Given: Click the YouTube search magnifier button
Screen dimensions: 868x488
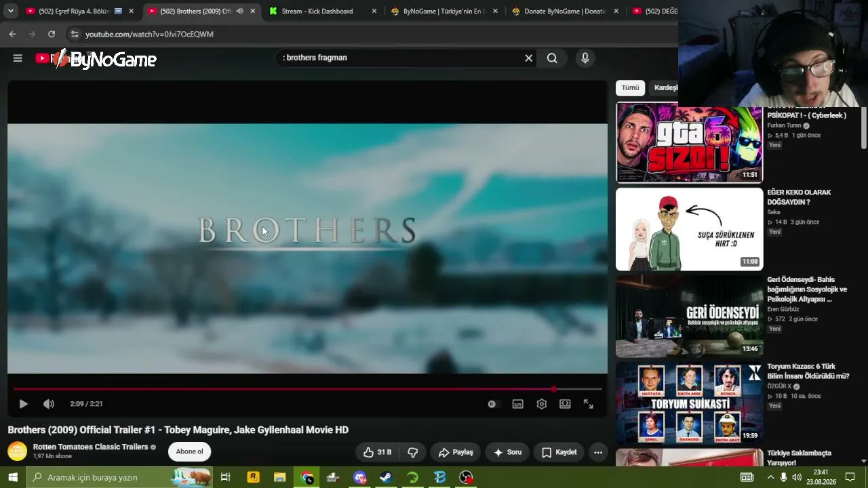Looking at the screenshot, I should tap(552, 58).
